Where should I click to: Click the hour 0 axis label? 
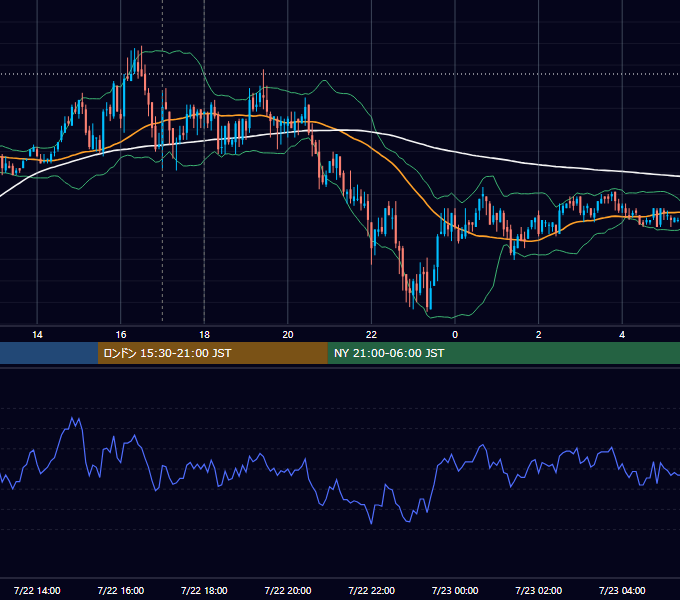[455, 335]
